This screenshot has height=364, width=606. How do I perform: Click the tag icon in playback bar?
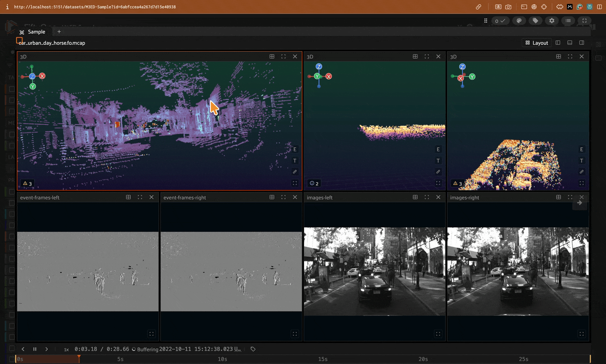(x=253, y=349)
